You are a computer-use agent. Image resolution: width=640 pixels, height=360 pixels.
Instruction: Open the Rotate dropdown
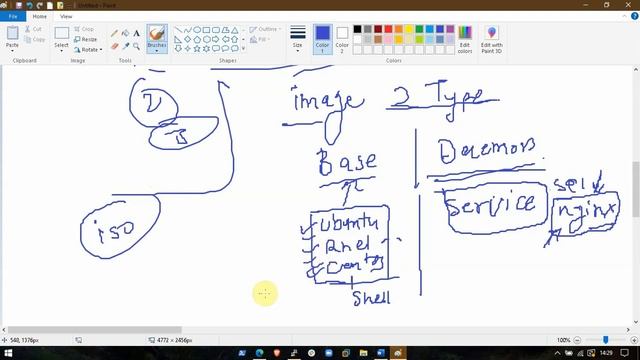(88, 50)
